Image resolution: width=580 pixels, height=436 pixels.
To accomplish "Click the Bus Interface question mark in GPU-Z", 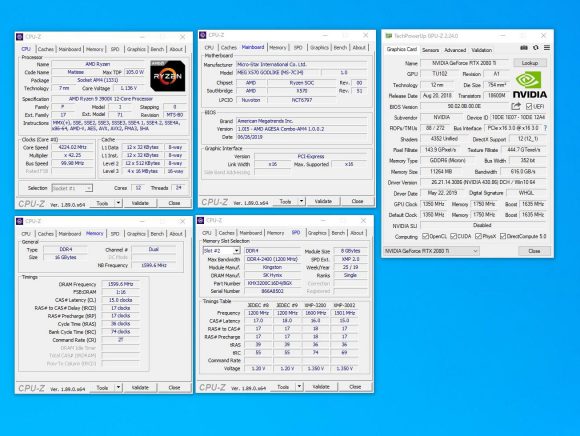I will pos(545,128).
